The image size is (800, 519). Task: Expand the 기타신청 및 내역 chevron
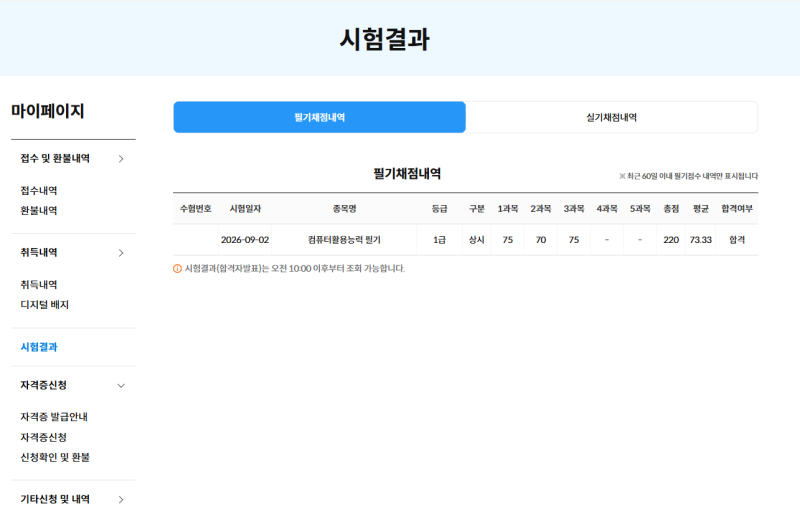(121, 500)
